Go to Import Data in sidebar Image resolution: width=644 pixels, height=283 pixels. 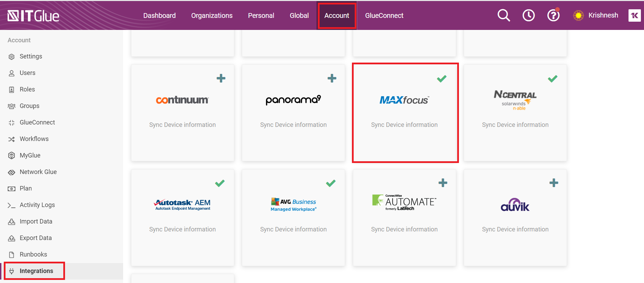click(36, 221)
